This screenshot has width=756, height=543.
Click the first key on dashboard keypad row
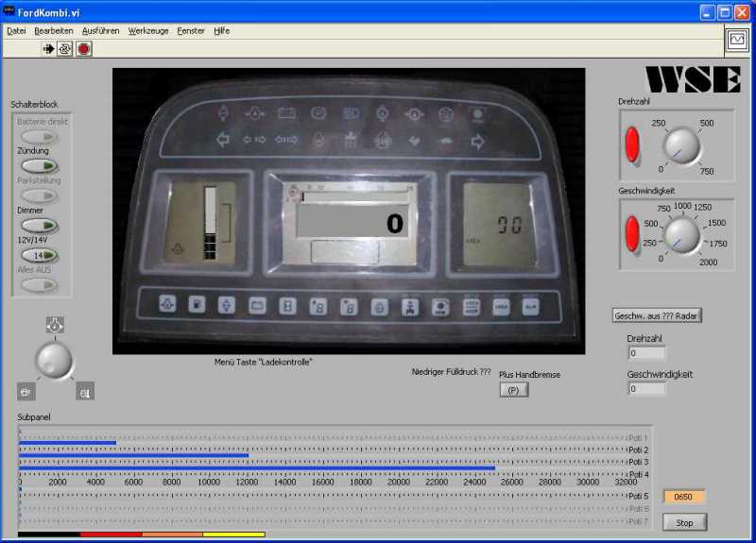point(167,304)
